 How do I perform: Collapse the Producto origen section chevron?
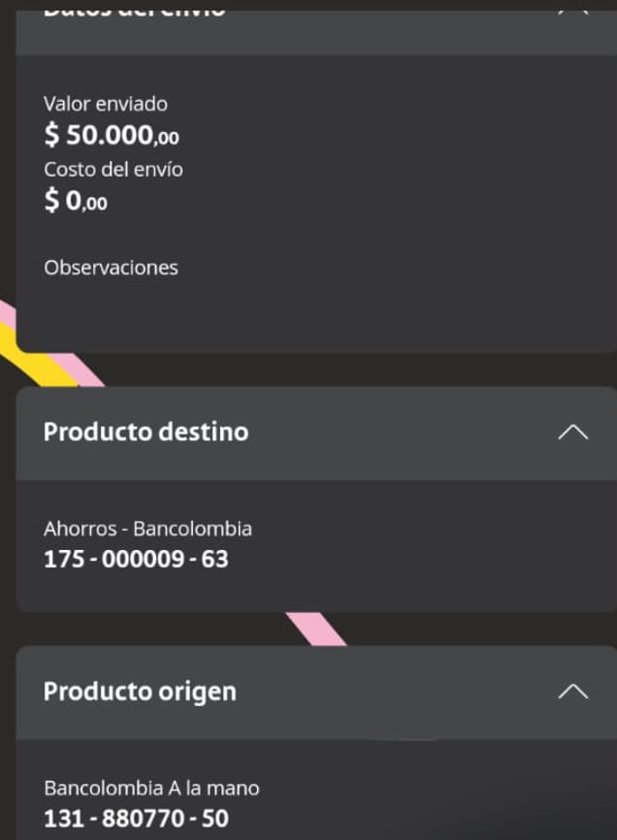pyautogui.click(x=572, y=691)
